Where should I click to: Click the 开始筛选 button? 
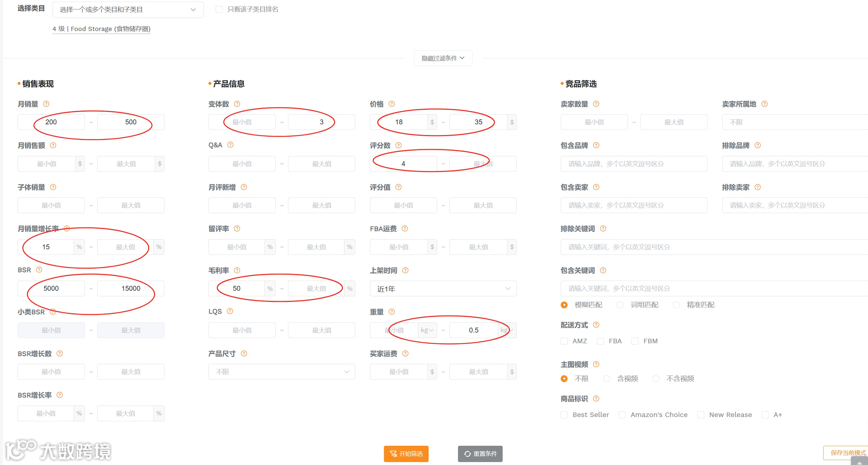pyautogui.click(x=406, y=454)
